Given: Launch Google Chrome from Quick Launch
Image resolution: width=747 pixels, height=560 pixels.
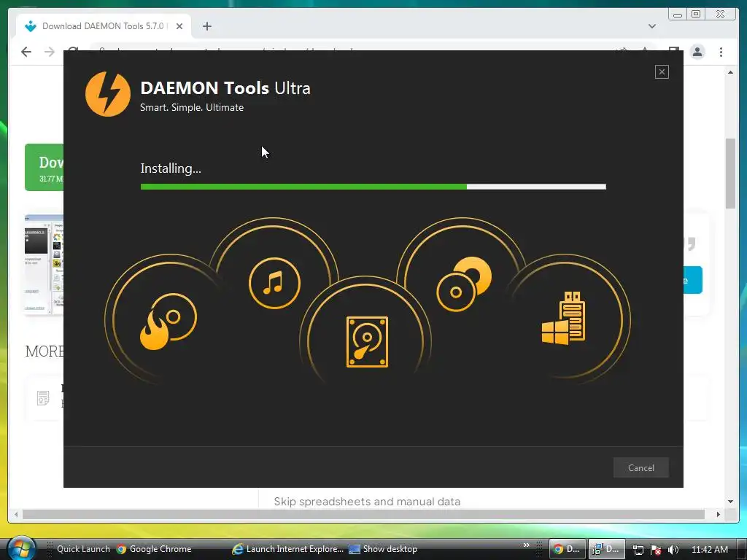Looking at the screenshot, I should tap(154, 549).
